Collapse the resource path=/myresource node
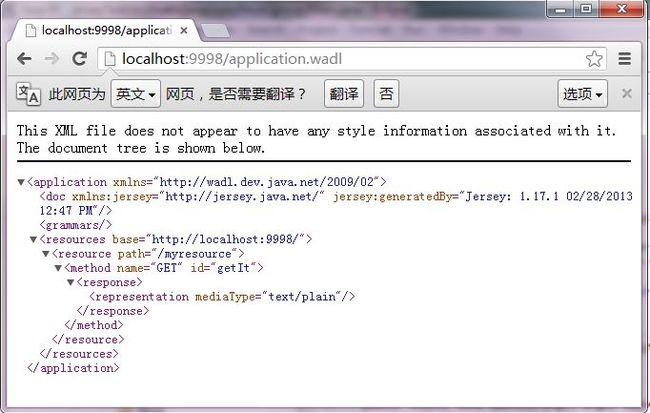The height and width of the screenshot is (413, 650). coord(46,254)
